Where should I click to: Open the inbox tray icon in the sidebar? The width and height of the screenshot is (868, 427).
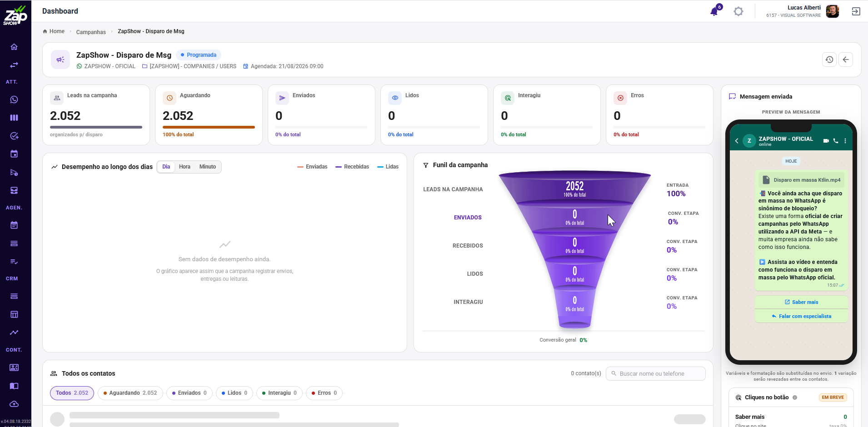(14, 190)
